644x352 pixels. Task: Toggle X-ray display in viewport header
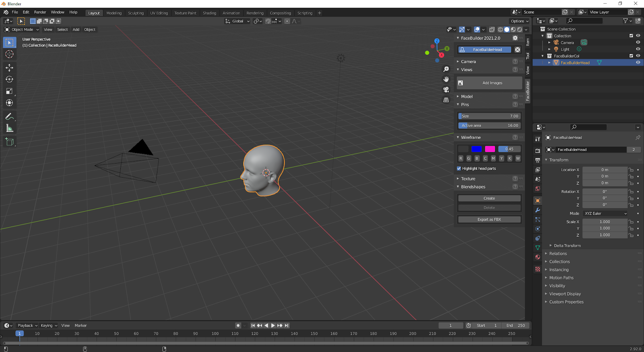pos(492,29)
